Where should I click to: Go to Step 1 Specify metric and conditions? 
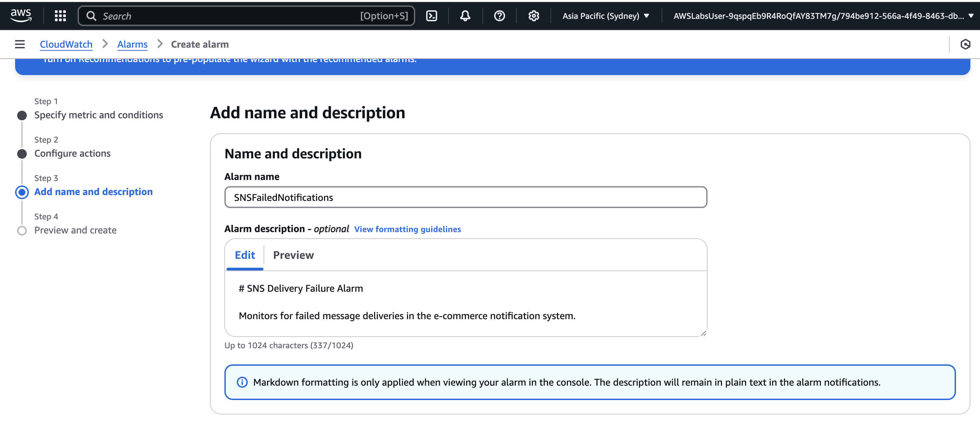pos(98,115)
